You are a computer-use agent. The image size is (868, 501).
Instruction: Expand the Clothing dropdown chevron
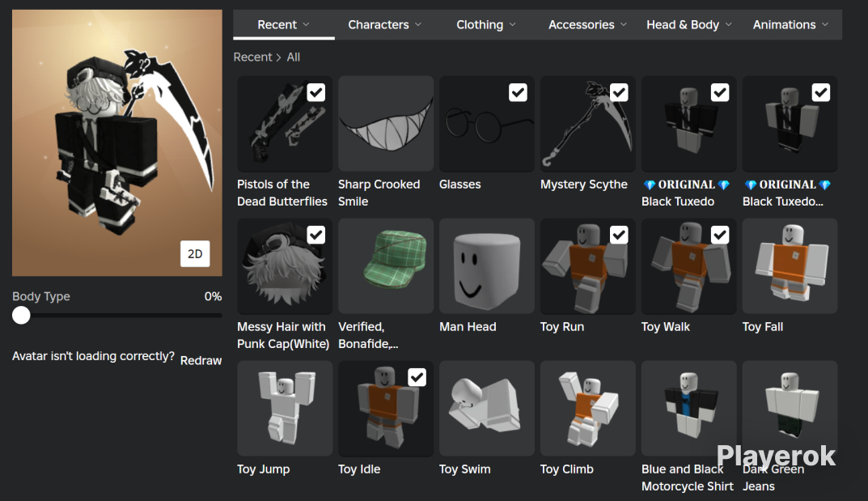513,24
